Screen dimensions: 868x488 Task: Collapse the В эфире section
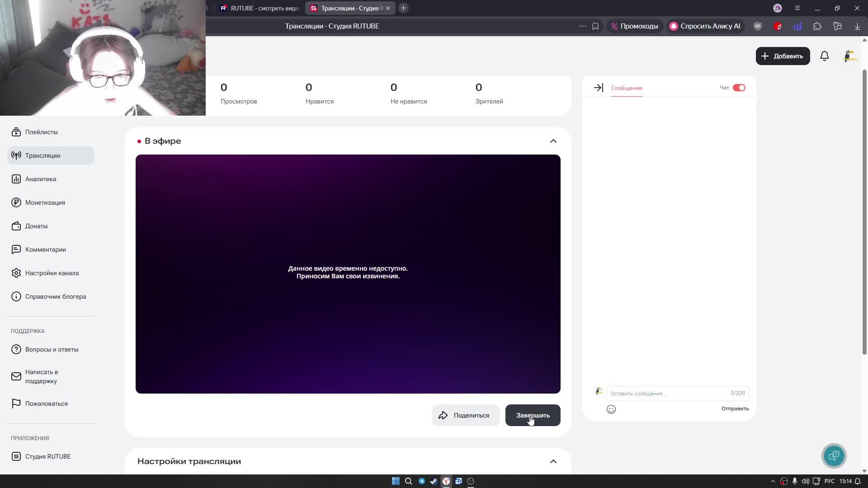pos(553,141)
